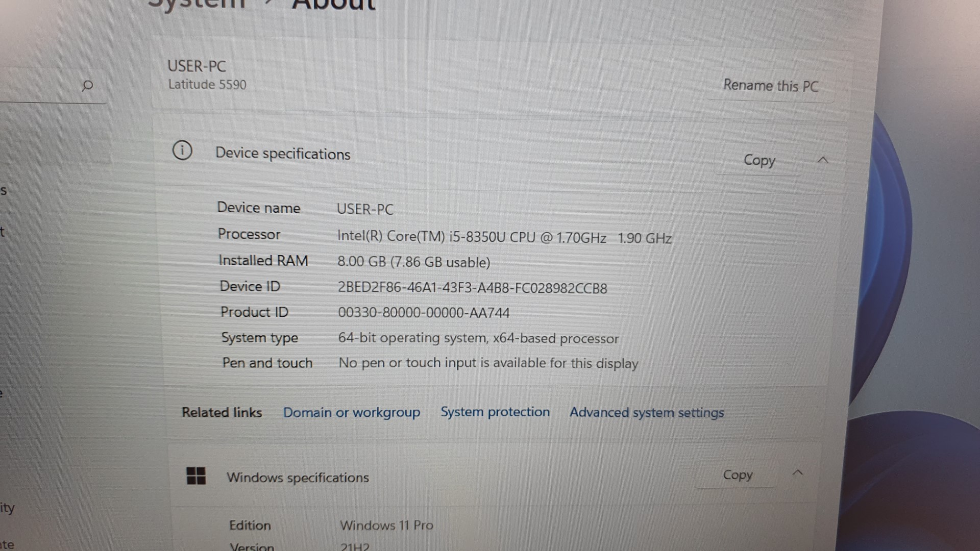The height and width of the screenshot is (551, 980).
Task: Click the Processor label
Action: (249, 234)
